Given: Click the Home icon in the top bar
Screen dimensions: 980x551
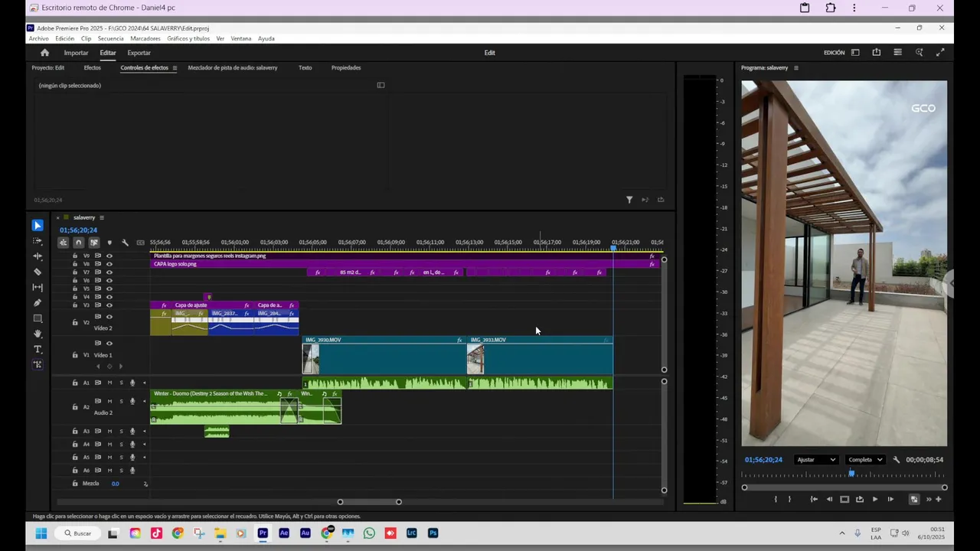Looking at the screenshot, I should point(44,53).
